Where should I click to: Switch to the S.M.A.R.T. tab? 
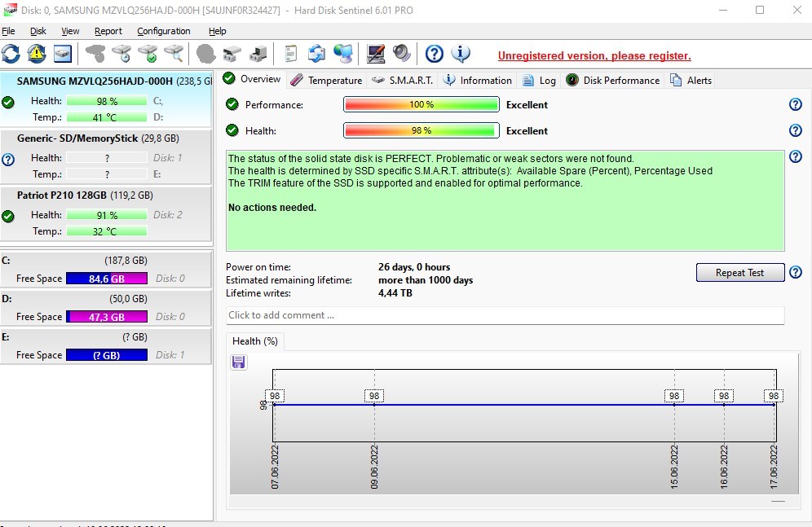(x=404, y=80)
